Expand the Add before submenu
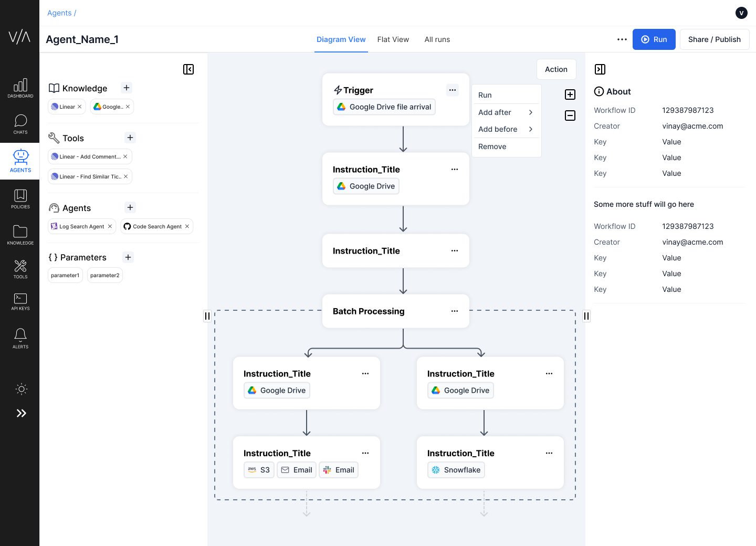This screenshot has width=756, height=546. [x=505, y=129]
